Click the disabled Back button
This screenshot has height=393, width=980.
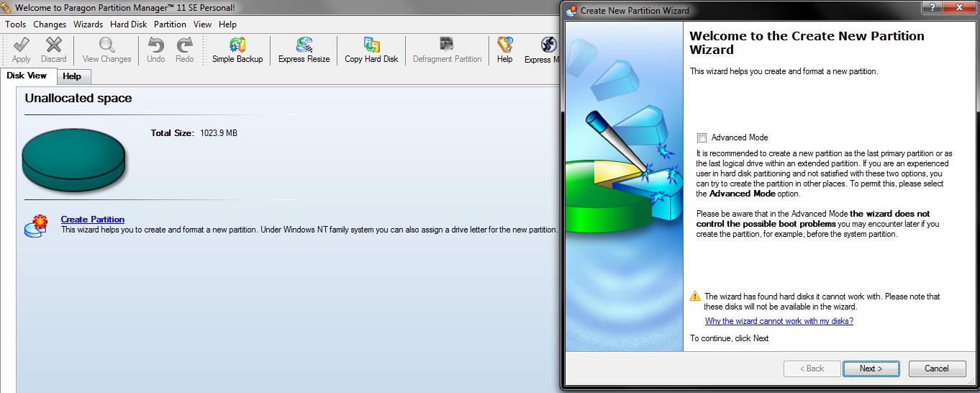tap(812, 369)
